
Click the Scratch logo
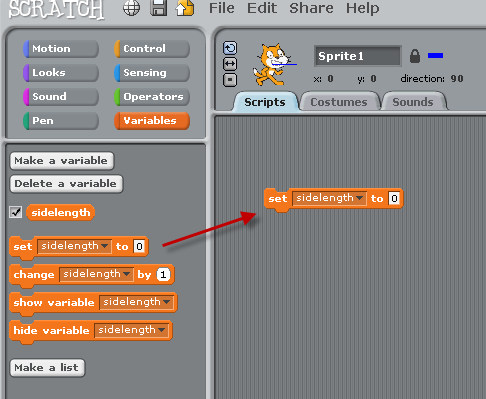point(56,9)
